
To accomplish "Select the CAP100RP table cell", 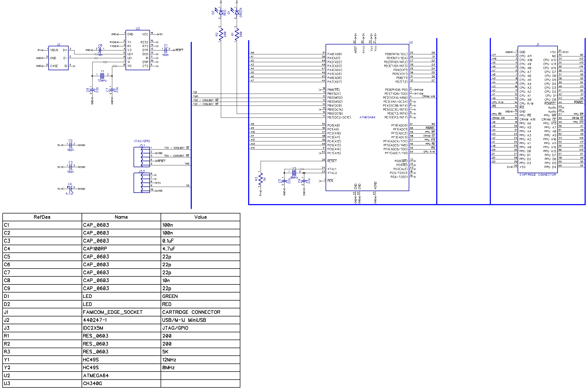I will tap(121, 249).
